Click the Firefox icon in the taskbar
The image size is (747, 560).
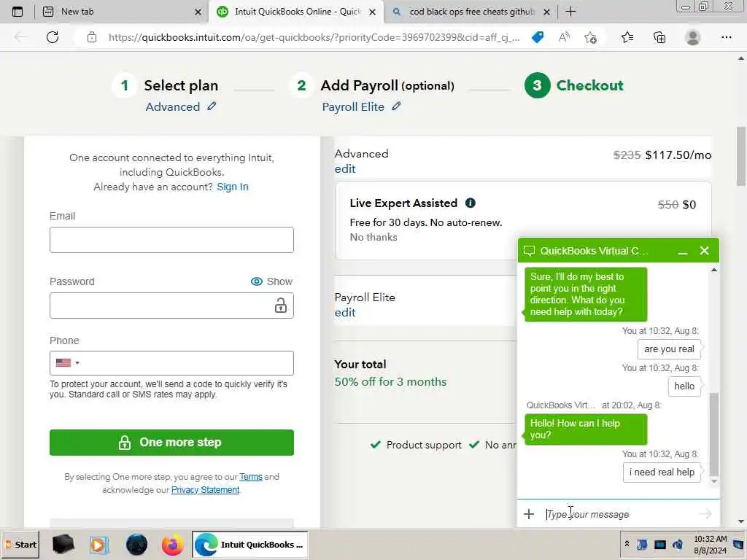tap(172, 544)
